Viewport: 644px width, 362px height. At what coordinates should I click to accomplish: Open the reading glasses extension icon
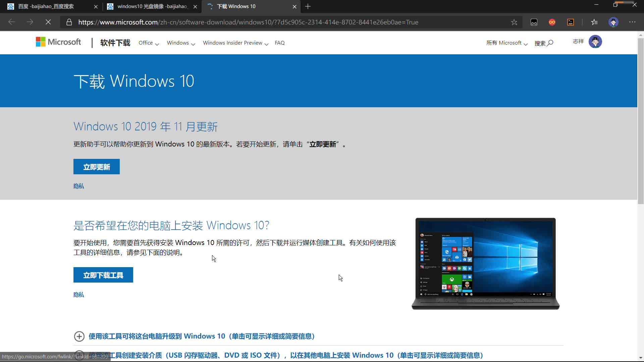point(534,22)
